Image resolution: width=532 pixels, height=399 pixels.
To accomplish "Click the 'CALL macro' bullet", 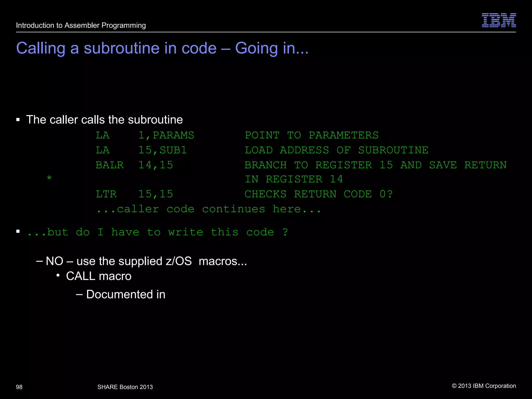I will point(99,276).
